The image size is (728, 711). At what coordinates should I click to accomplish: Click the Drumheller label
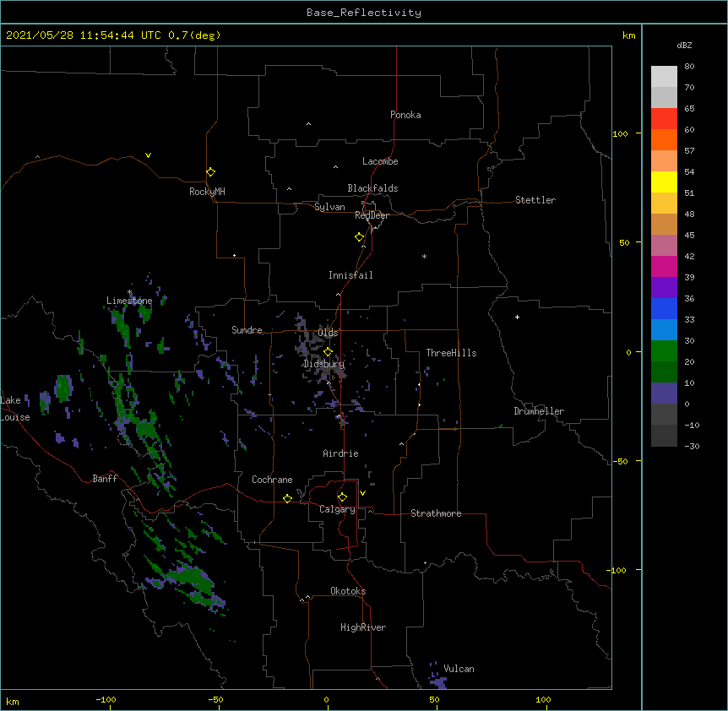[x=539, y=411]
